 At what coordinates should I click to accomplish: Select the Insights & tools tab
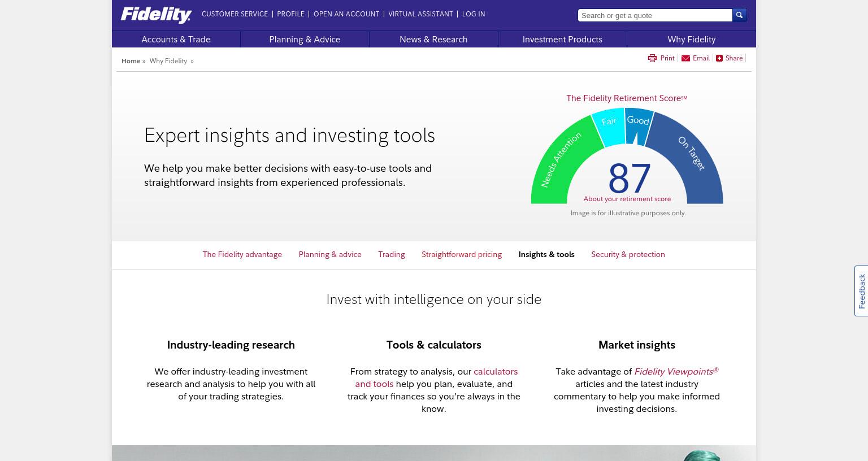(x=546, y=255)
